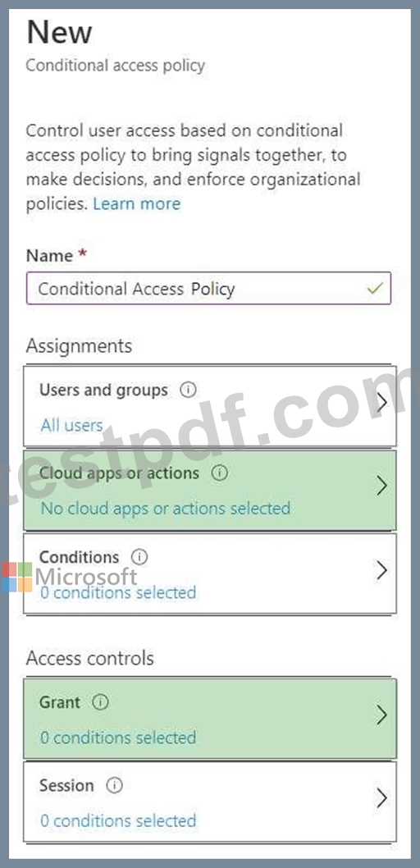The width and height of the screenshot is (420, 868).
Task: Click '0 conditions selected' under Conditions
Action: (118, 592)
